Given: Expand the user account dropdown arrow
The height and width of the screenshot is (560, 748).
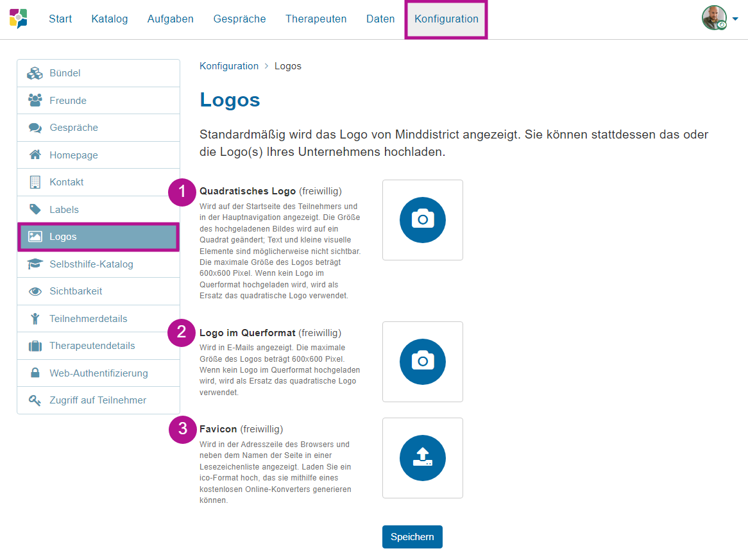Looking at the screenshot, I should 735,19.
